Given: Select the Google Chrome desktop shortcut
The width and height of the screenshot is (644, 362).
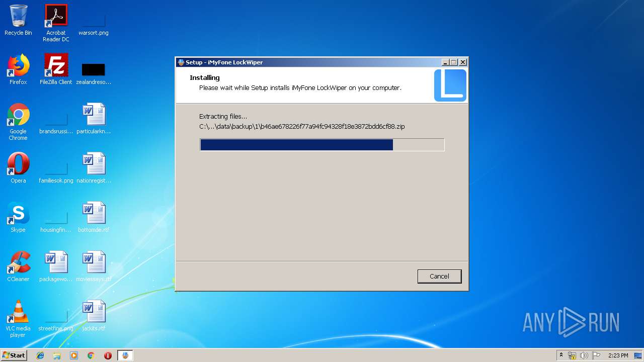Looking at the screenshot, I should point(18,122).
